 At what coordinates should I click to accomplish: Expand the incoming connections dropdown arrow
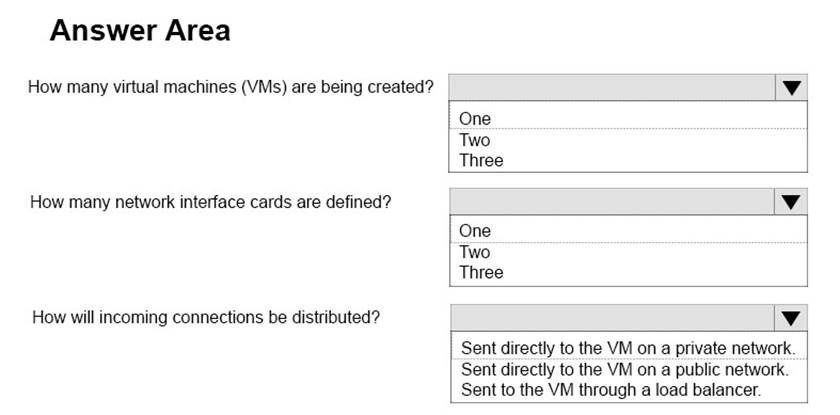point(791,318)
